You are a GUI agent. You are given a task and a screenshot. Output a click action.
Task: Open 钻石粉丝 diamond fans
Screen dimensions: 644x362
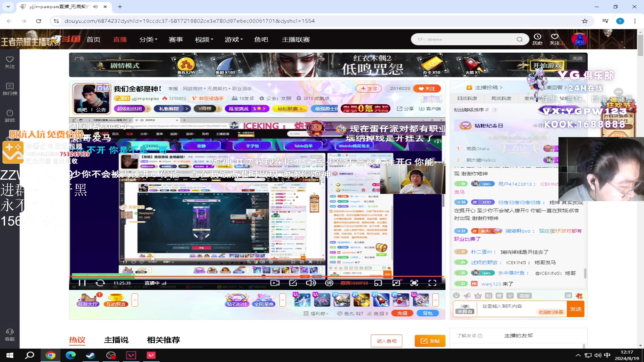click(237, 300)
